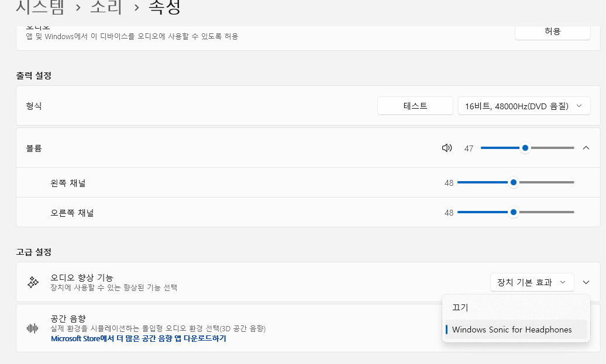Choose Windows Sonic for Headphones option
606x364 pixels.
pos(512,330)
